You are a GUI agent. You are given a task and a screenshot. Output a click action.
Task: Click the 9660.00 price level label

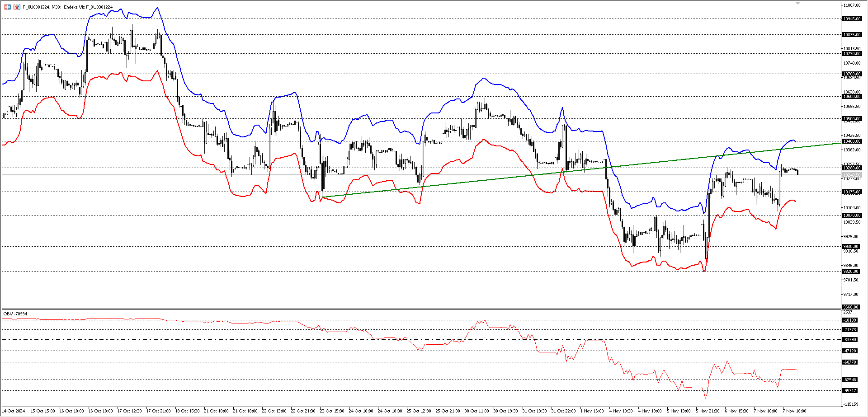(851, 307)
